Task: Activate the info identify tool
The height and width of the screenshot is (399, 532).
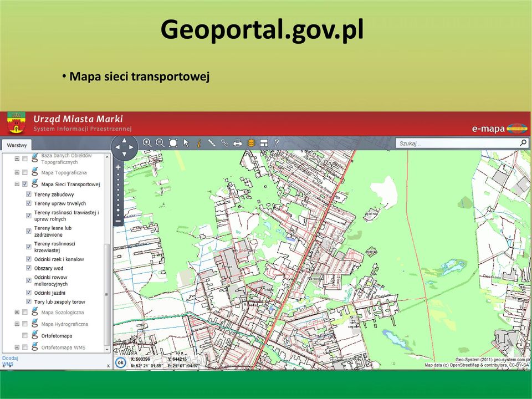Action: [x=199, y=143]
